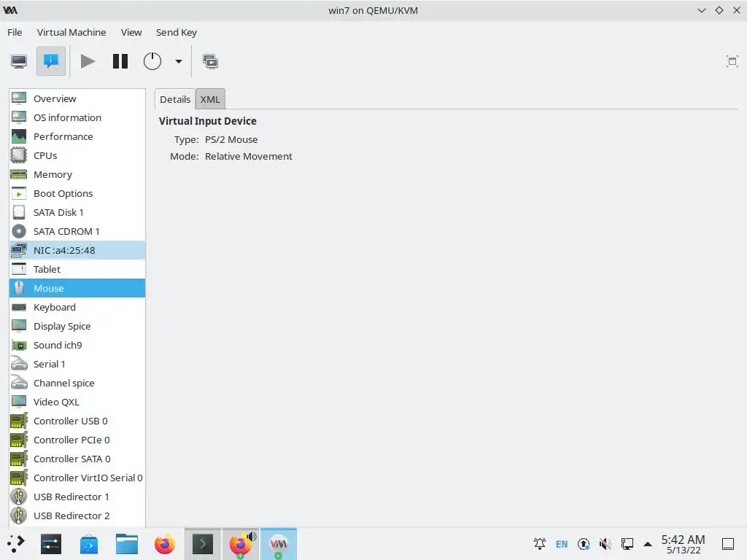This screenshot has width=747, height=560.
Task: Open software updates tray icon
Action: pyautogui.click(x=584, y=543)
